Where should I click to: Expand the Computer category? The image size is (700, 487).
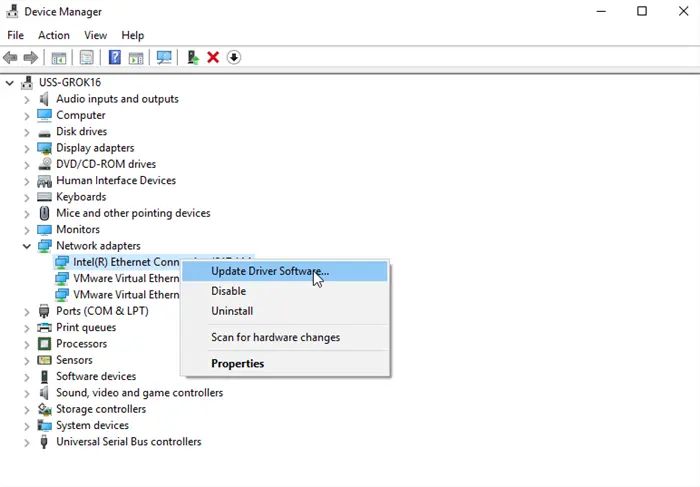[x=27, y=116]
